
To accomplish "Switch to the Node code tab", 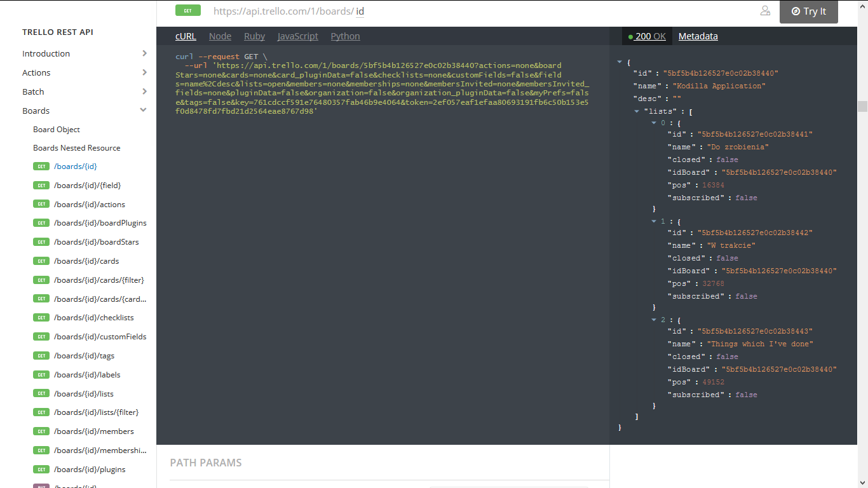I will (220, 36).
